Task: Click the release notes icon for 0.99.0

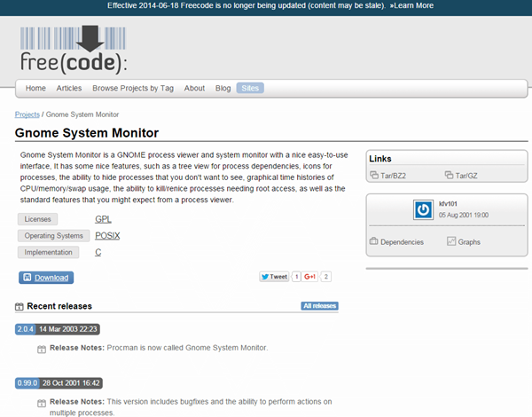Action: pos(42,403)
